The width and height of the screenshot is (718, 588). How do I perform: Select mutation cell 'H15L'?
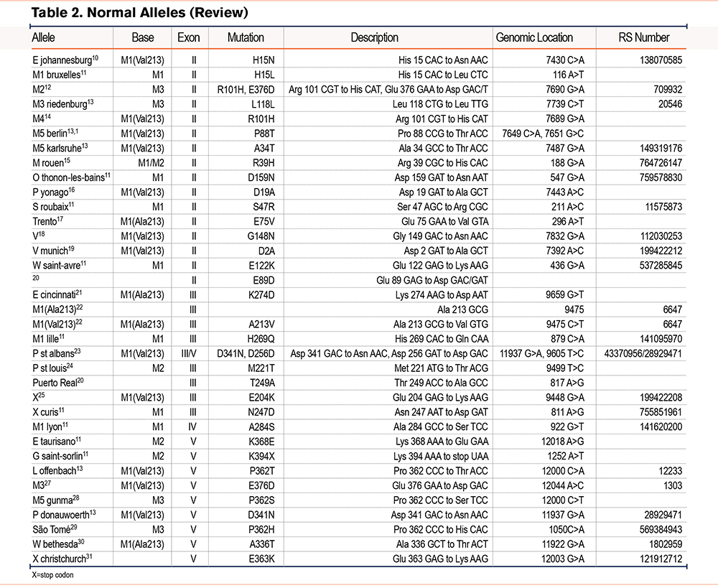coord(264,75)
